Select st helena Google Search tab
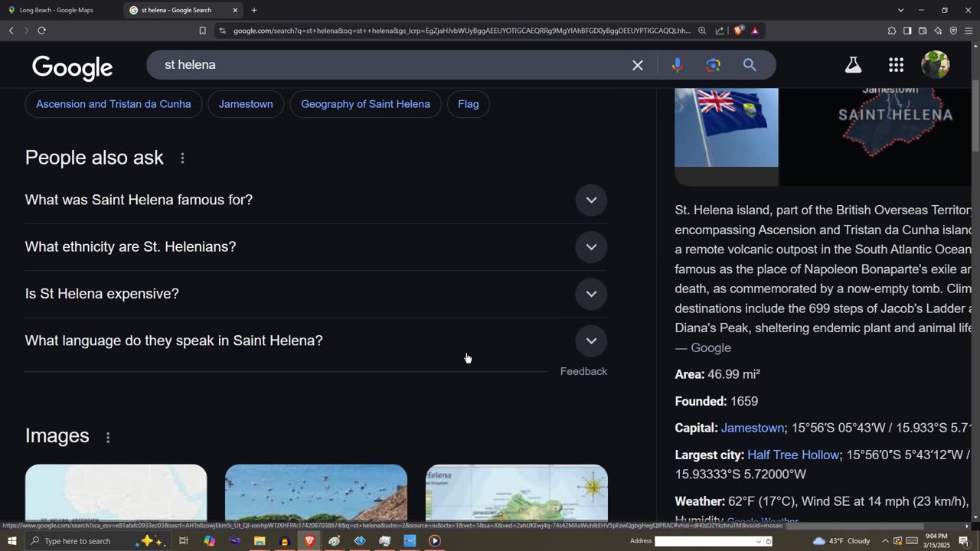 point(184,10)
